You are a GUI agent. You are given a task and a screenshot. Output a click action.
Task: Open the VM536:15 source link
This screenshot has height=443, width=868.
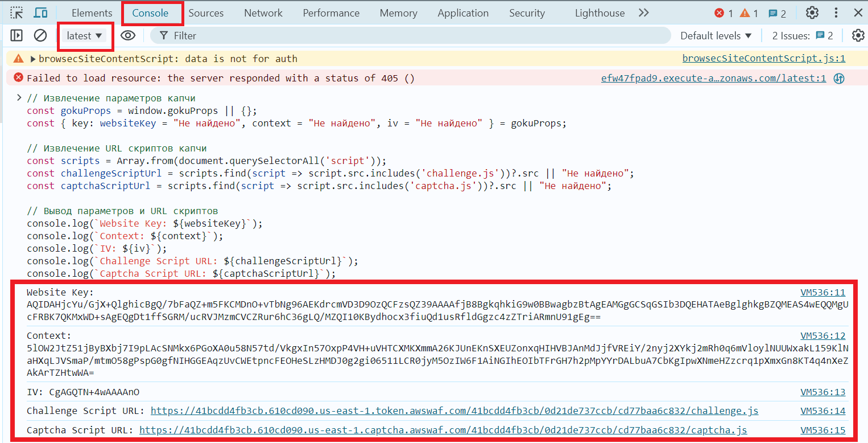point(822,430)
